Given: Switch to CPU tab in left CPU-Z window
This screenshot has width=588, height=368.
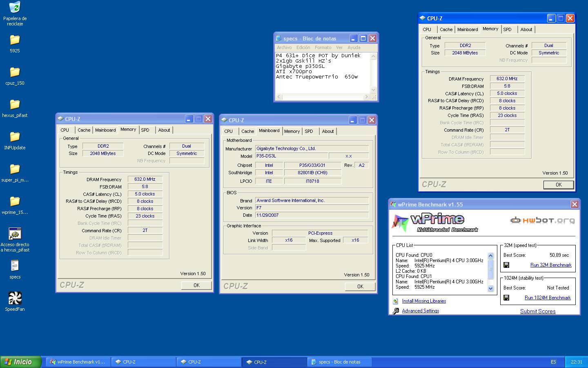Looking at the screenshot, I should (x=65, y=130).
